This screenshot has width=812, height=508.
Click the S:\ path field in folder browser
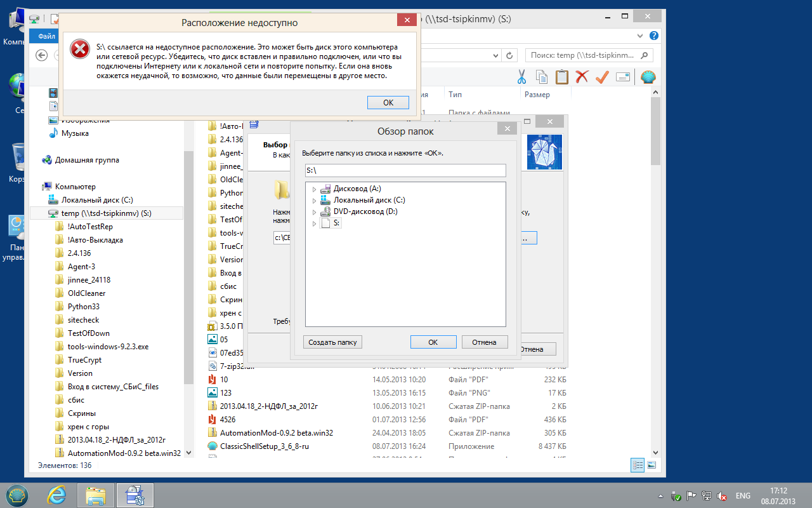tap(405, 170)
